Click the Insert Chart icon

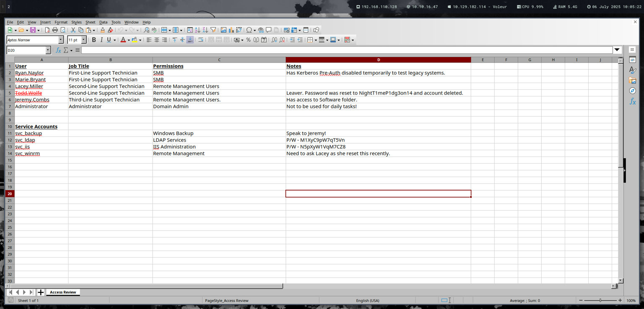[231, 30]
